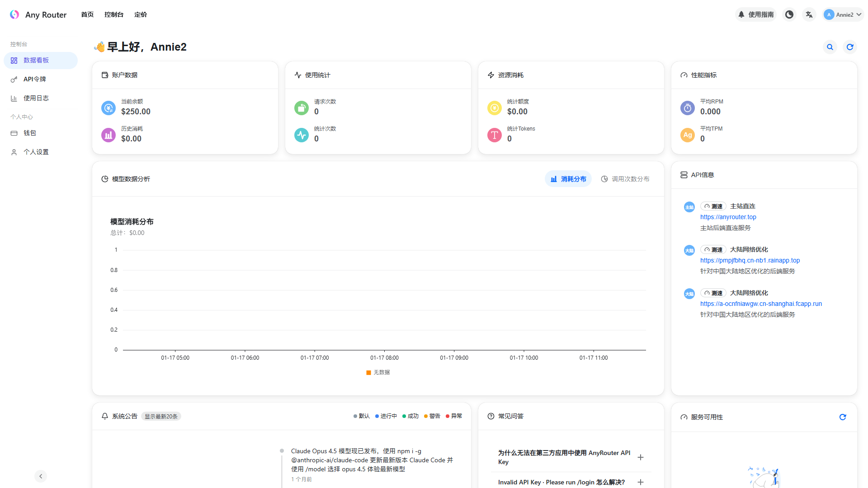Refresh the 服务可用性 panel
This screenshot has height=488, width=868.
click(x=843, y=417)
